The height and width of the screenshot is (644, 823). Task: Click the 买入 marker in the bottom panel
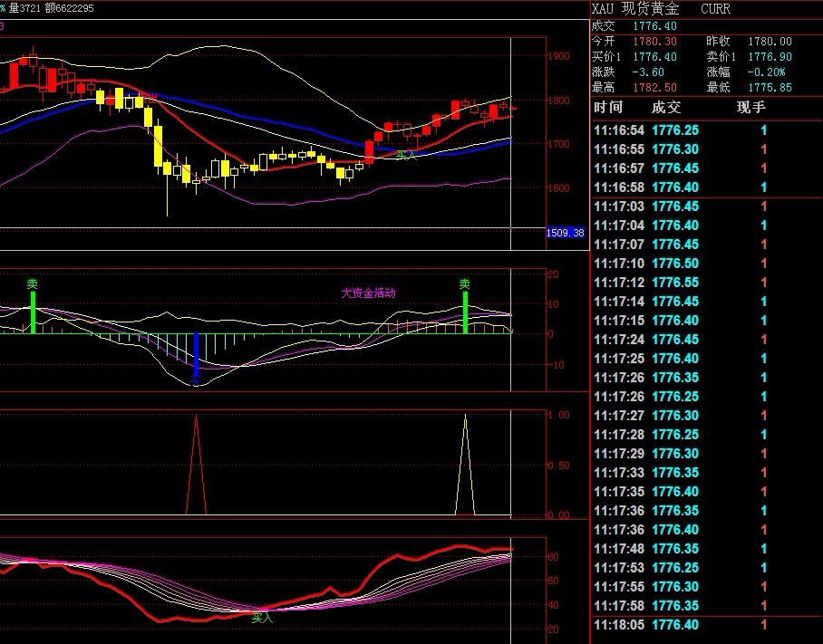262,619
